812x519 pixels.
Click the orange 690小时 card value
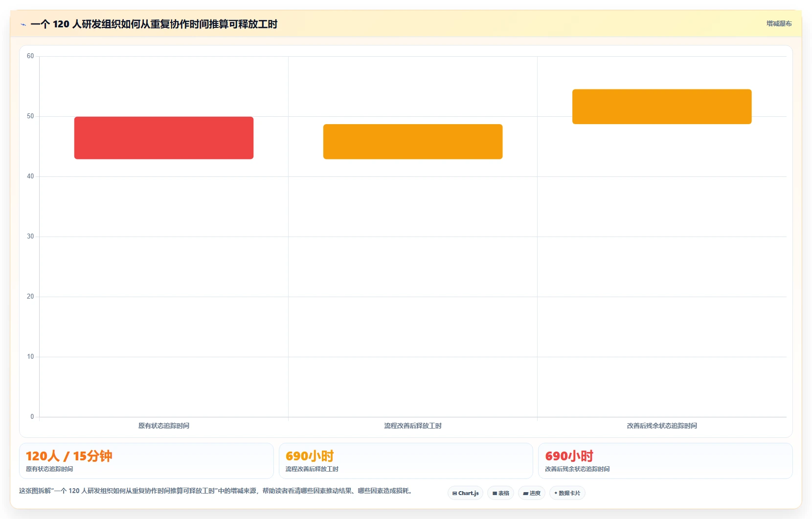pyautogui.click(x=310, y=456)
